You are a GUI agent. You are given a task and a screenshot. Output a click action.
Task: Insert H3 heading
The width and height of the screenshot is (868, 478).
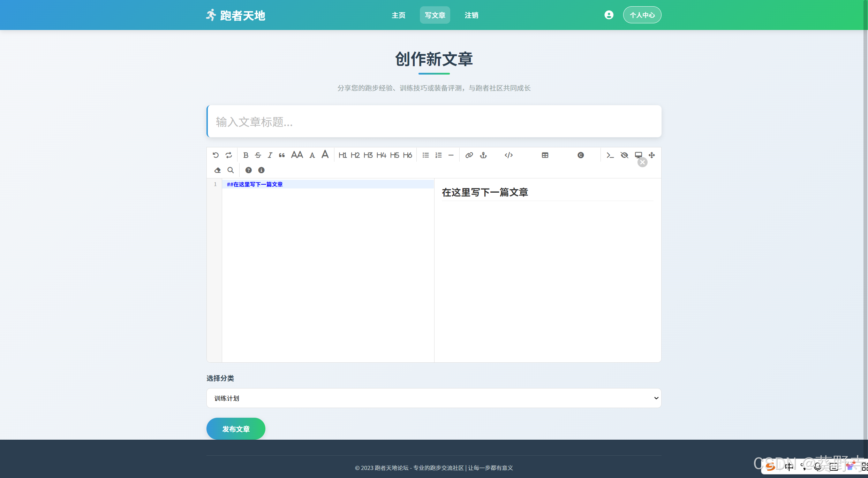pyautogui.click(x=368, y=155)
